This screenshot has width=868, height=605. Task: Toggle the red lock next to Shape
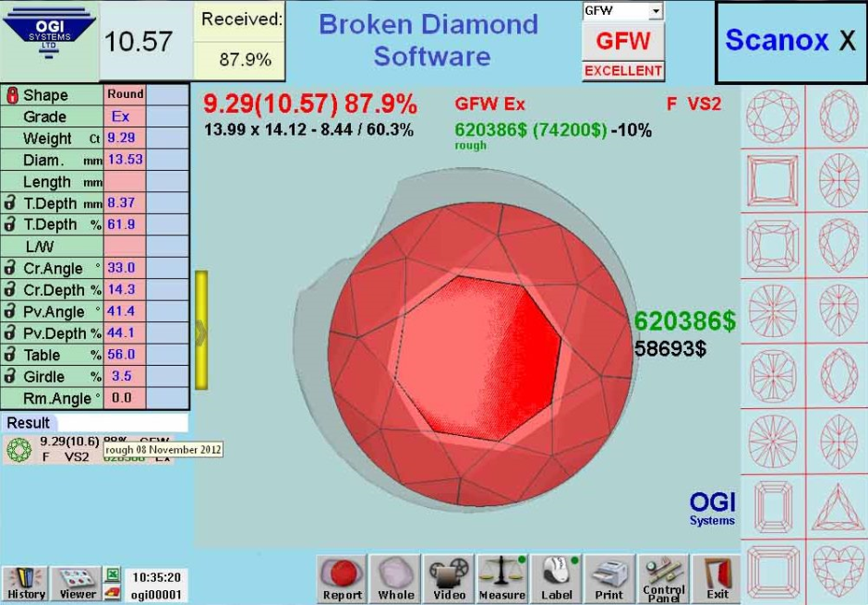[12, 95]
